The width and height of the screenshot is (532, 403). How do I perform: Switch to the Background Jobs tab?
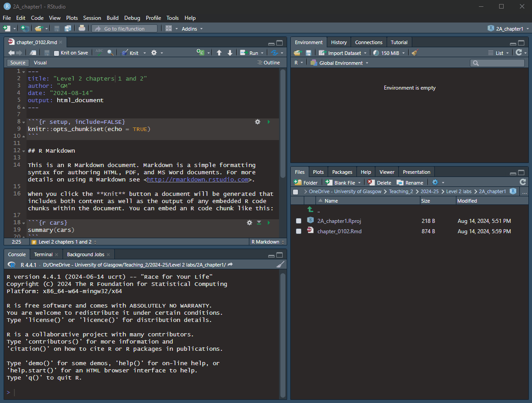86,254
